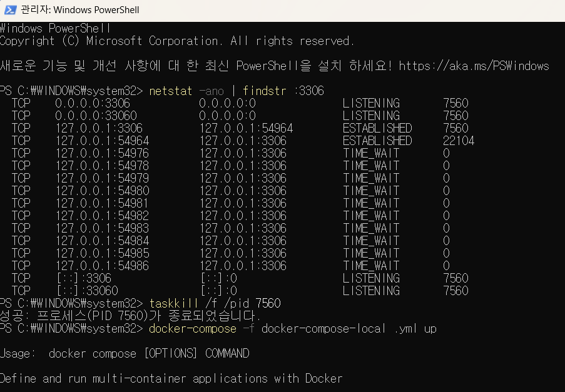Screen dimensions: 565x392
Task: Click local address 0.0.0.0:3306
Action: point(93,103)
